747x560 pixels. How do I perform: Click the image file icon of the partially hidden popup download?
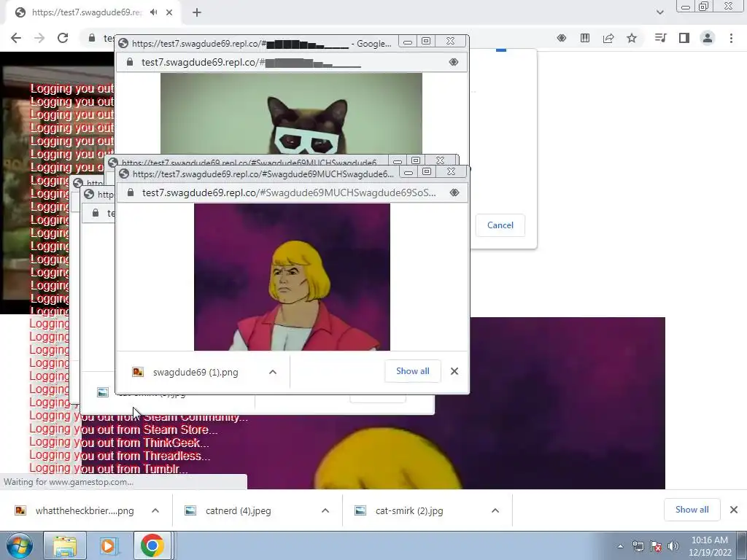[103, 392]
